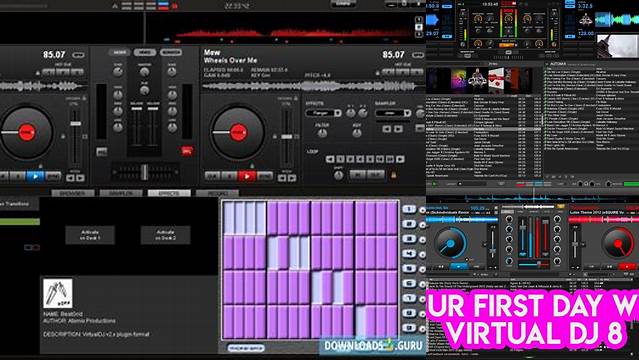Toggle the first cell of the purple beat grid
Image resolution: width=639 pixels, height=360 pixels.
[x=229, y=218]
